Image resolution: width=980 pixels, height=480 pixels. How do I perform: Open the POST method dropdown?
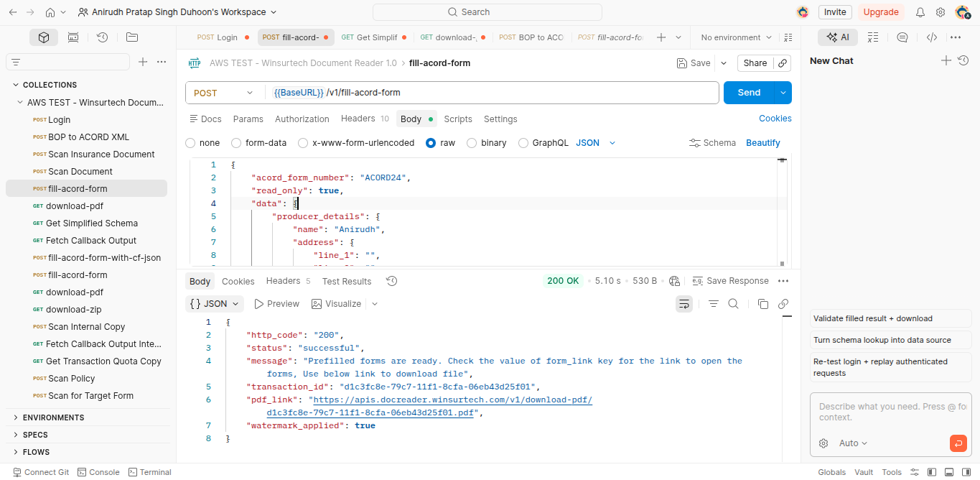click(224, 93)
